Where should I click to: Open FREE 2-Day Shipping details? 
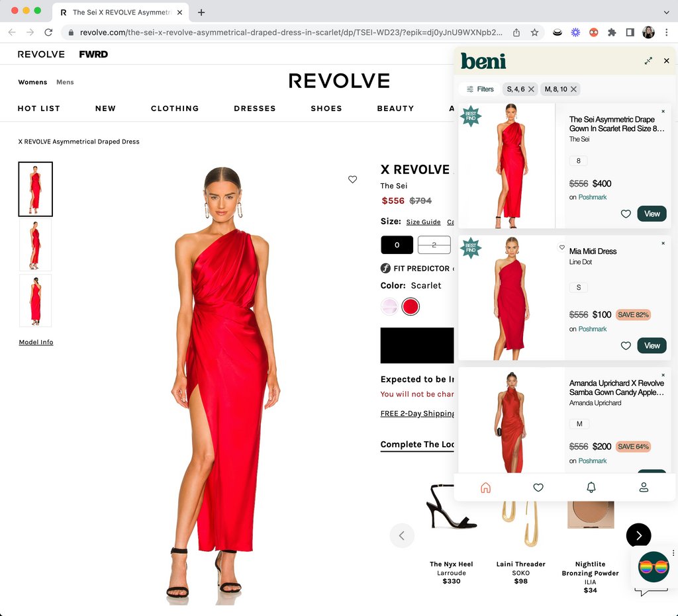pos(417,414)
